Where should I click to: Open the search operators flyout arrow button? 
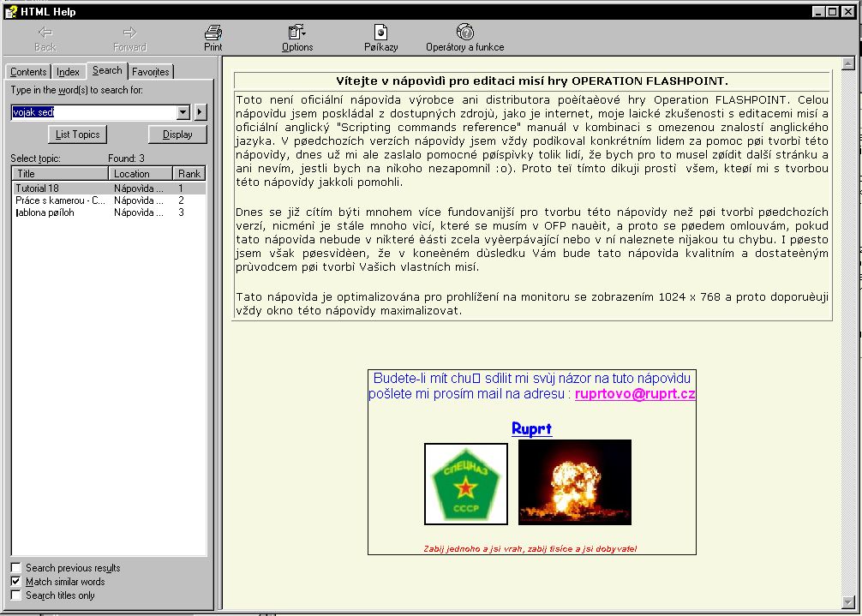click(201, 112)
